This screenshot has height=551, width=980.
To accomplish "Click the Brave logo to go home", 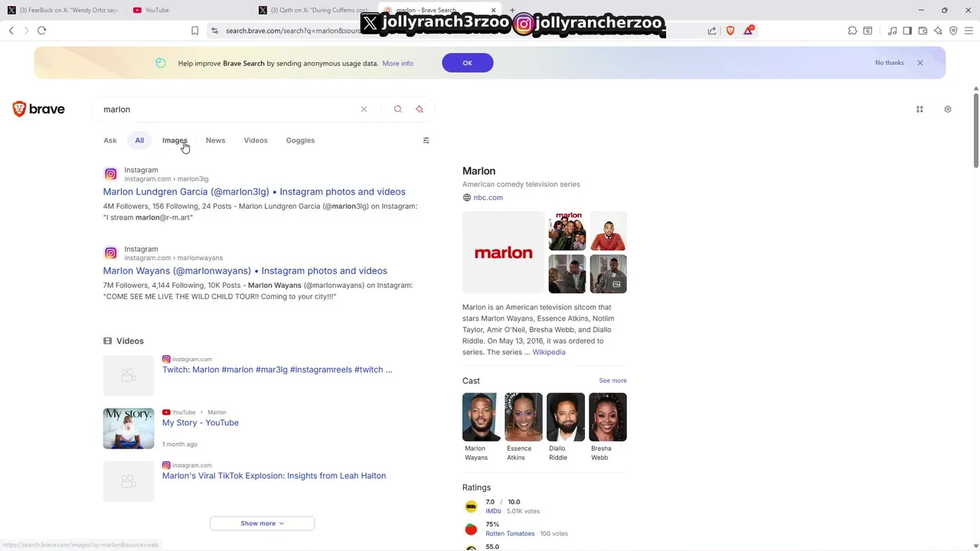I will click(39, 109).
